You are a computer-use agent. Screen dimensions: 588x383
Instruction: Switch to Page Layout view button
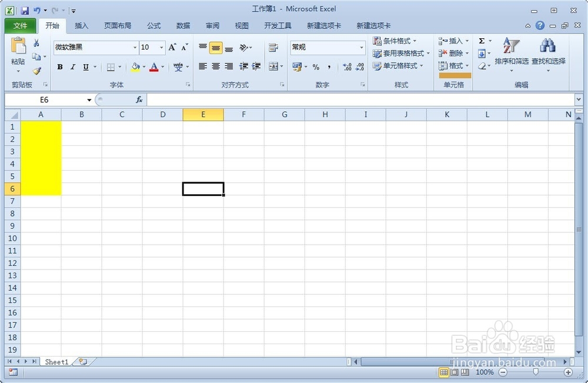pyautogui.click(x=455, y=372)
